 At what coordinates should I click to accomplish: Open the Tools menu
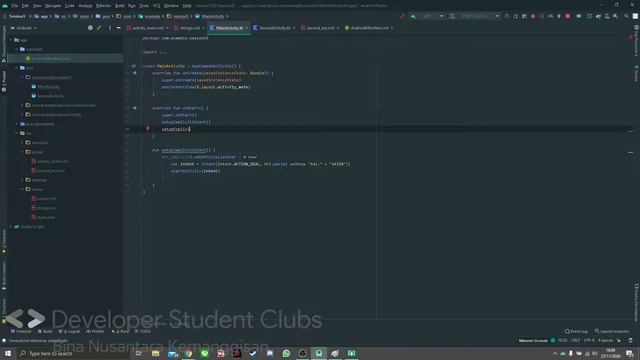point(144,6)
